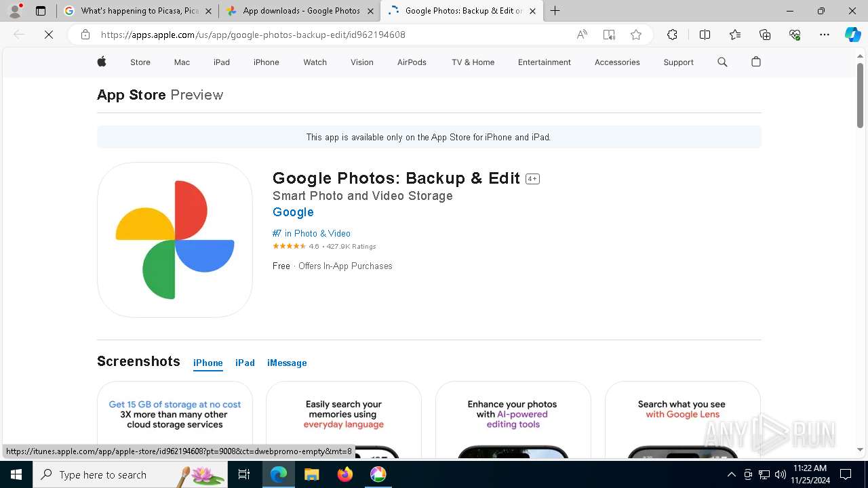Open the Favorites list icon
The image size is (868, 488).
pos(735,35)
